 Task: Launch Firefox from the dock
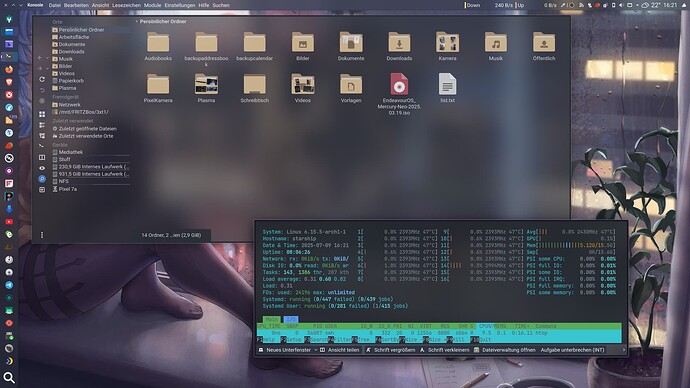click(9, 70)
